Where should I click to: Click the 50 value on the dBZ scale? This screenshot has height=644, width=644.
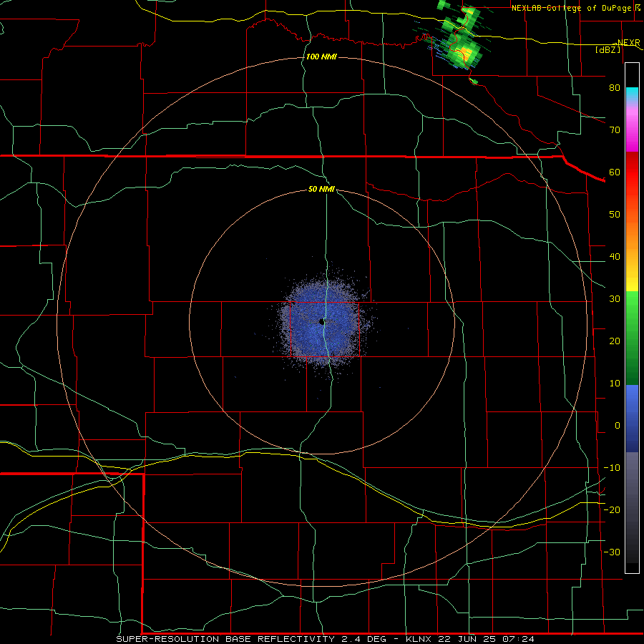[615, 215]
